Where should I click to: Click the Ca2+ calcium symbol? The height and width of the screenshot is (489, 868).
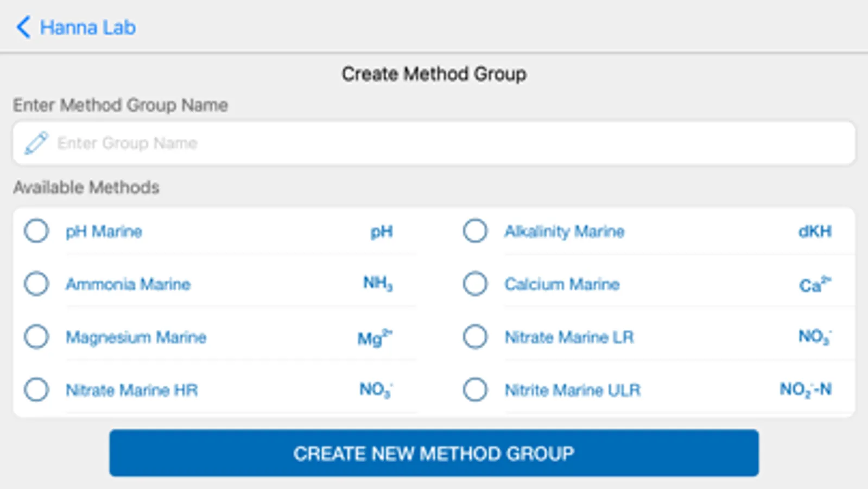pos(815,285)
